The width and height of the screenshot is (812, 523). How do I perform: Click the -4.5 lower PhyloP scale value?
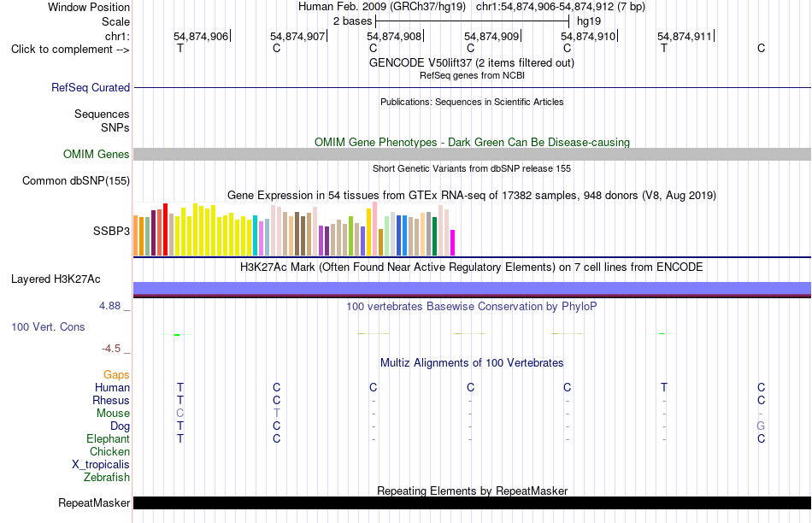click(111, 349)
